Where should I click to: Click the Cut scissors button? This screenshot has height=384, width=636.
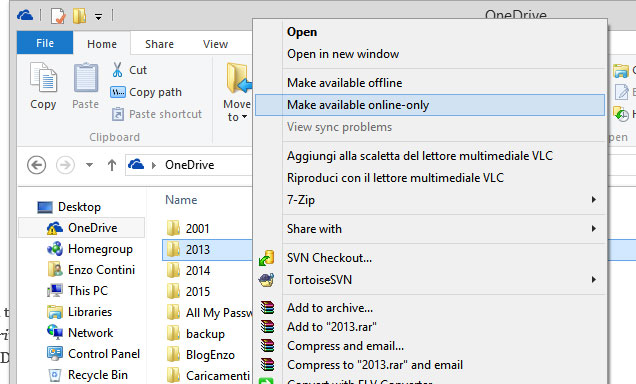(129, 70)
